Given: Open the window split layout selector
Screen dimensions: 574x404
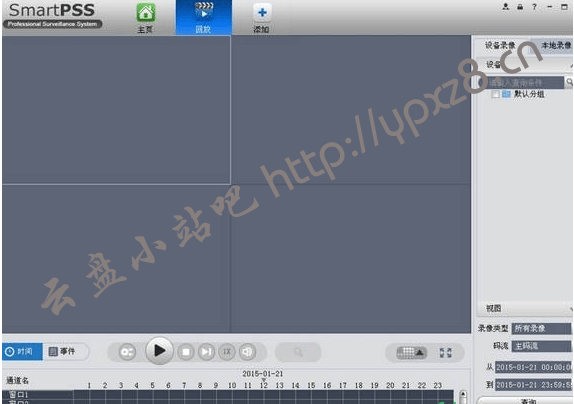Looking at the screenshot, I should (x=411, y=353).
